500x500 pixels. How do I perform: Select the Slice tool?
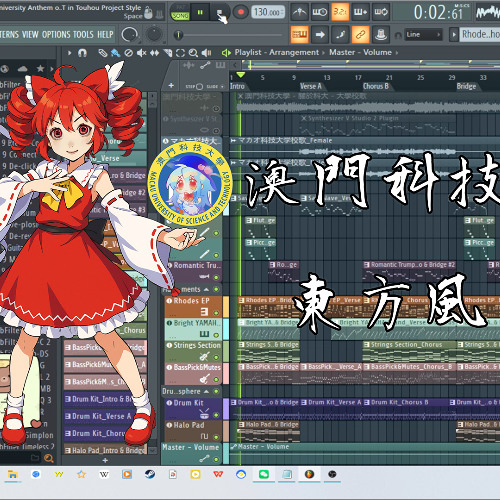point(168,53)
